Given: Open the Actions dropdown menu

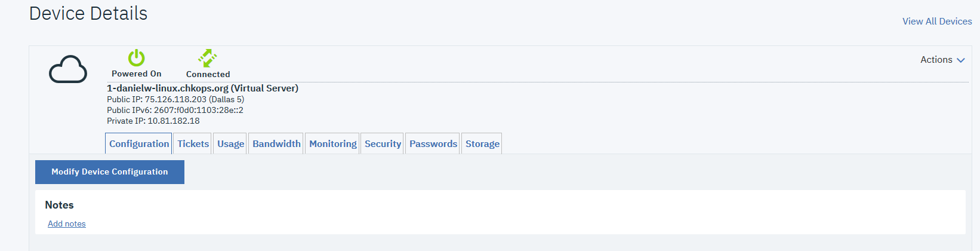Looking at the screenshot, I should 942,60.
